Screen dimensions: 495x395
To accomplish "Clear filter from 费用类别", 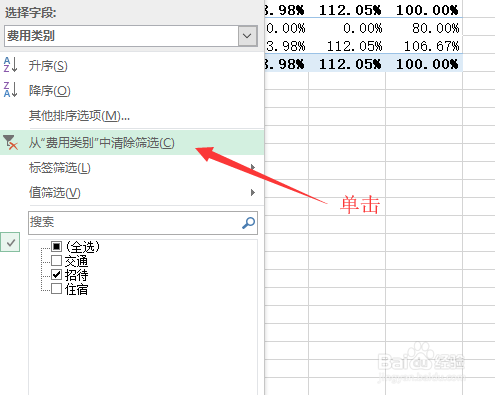I will click(x=132, y=143).
